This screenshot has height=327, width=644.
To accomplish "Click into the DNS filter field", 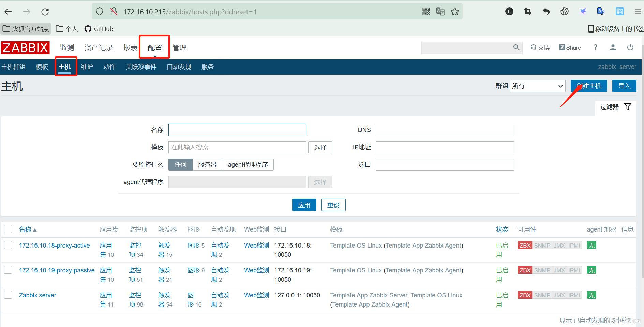I will [445, 130].
